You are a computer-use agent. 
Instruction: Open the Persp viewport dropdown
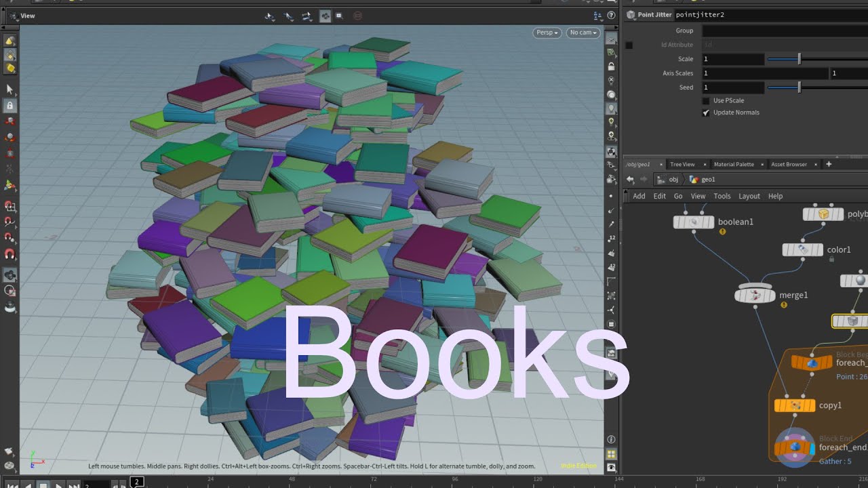(x=547, y=33)
